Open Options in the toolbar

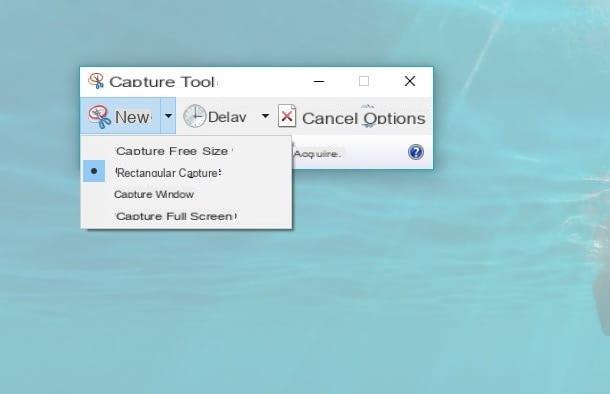tap(394, 118)
